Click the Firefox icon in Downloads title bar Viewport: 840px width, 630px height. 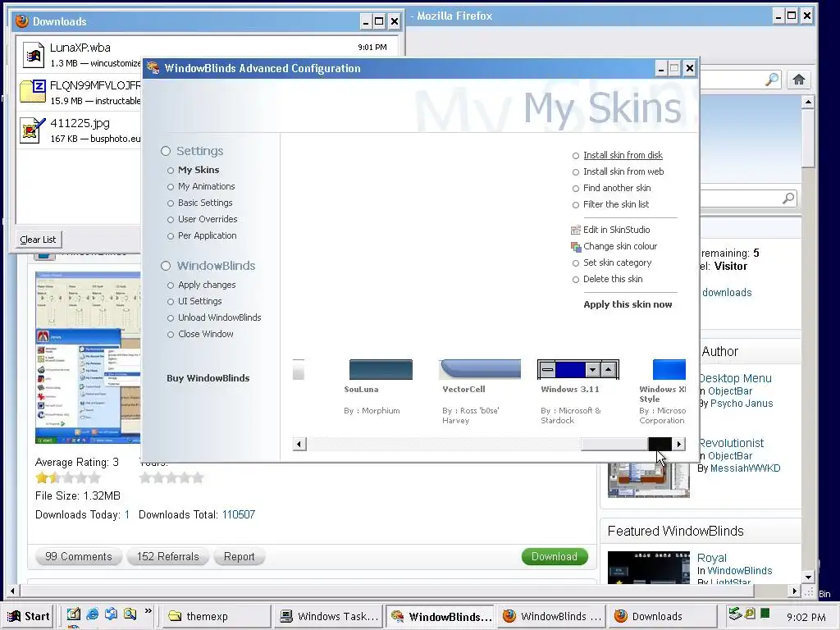coord(21,21)
